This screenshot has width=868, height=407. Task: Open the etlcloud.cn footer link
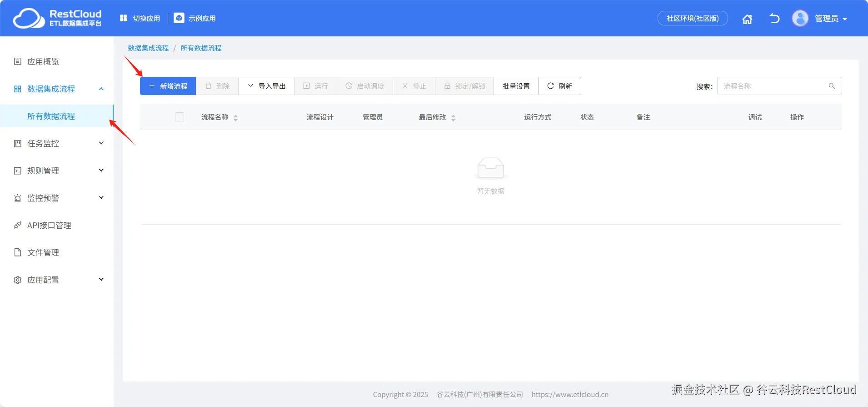(570, 394)
